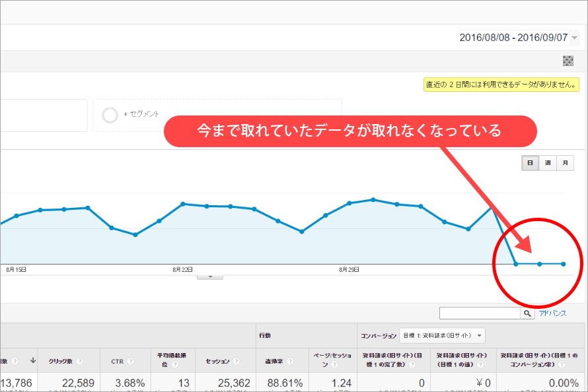Click the last data point on the graph line

tap(564, 264)
